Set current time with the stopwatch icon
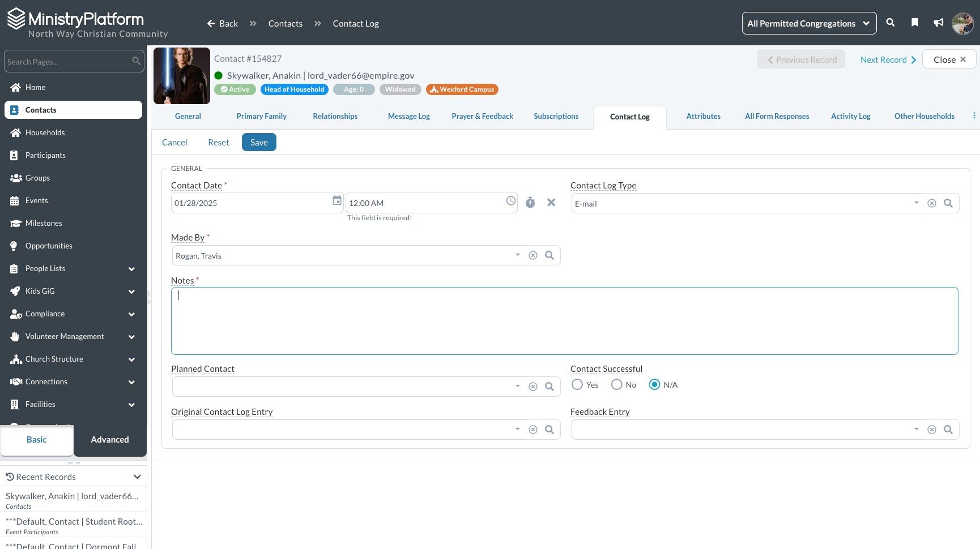980x549 pixels. click(x=530, y=203)
